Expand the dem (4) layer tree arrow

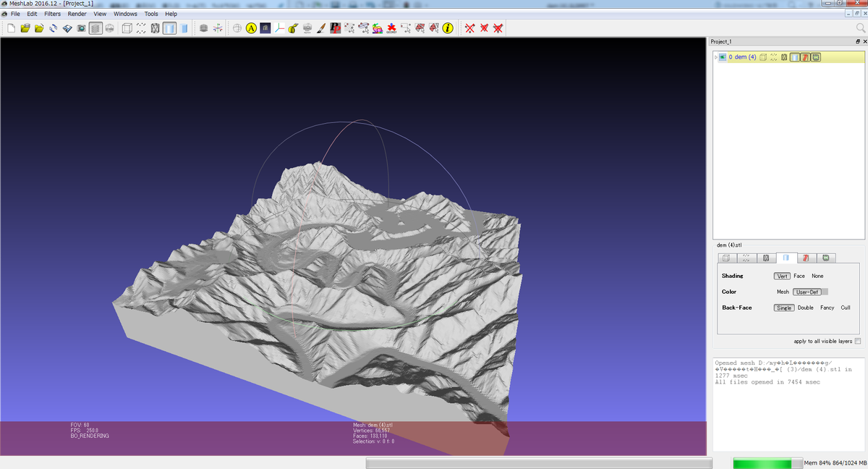[x=715, y=56]
